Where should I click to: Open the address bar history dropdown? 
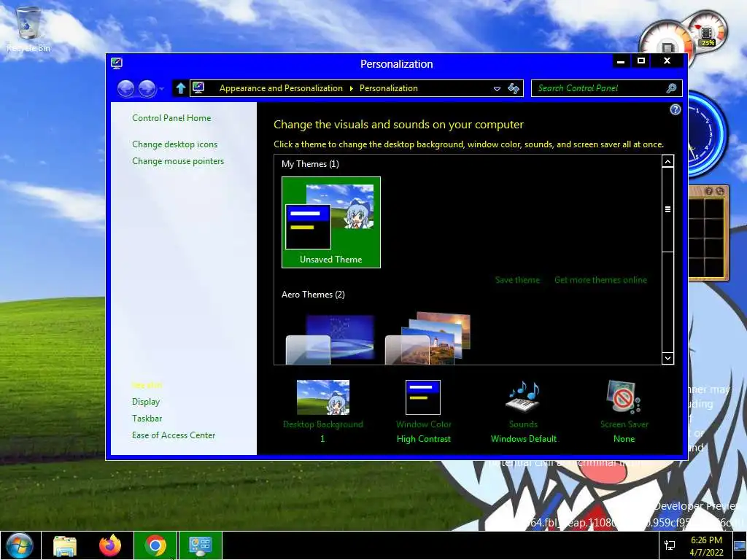pos(497,88)
